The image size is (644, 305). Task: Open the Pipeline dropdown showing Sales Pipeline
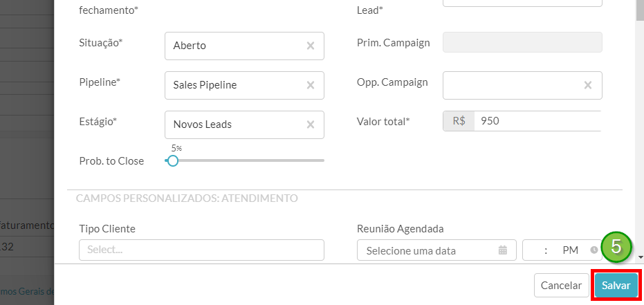244,85
